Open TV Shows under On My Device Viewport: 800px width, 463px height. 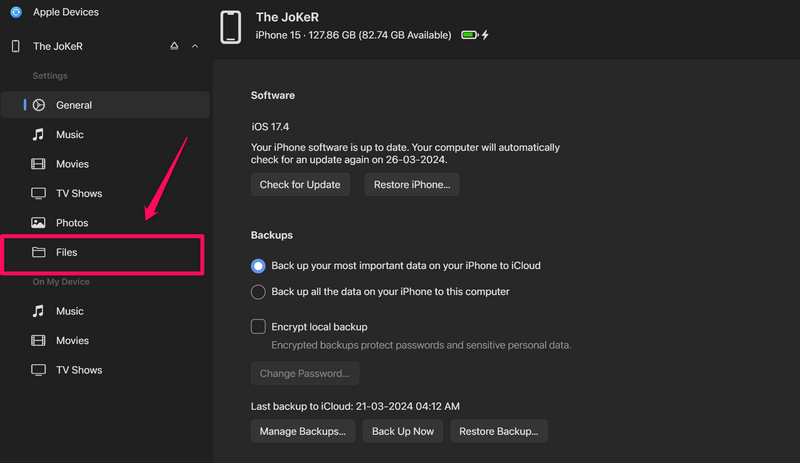(x=79, y=370)
